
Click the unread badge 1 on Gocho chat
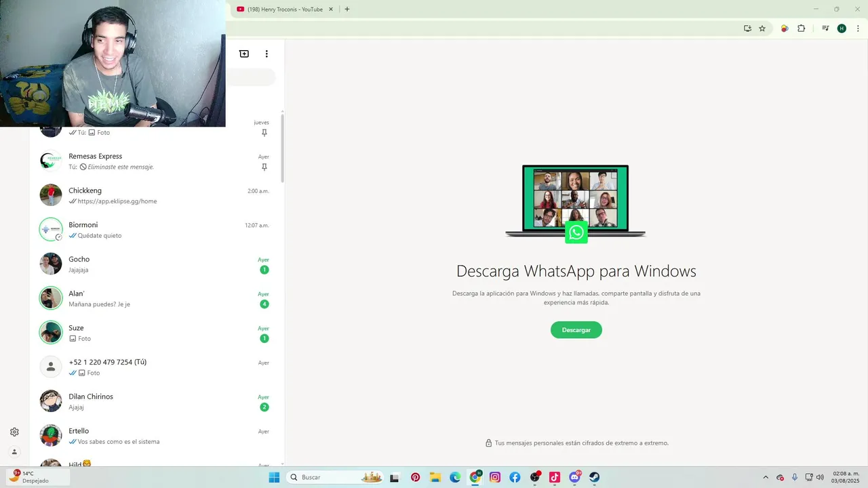[x=264, y=270]
